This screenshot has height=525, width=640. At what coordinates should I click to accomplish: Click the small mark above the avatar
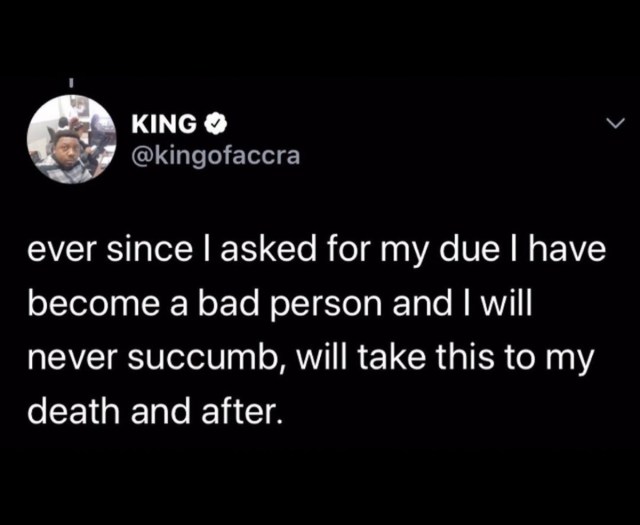pyautogui.click(x=70, y=83)
